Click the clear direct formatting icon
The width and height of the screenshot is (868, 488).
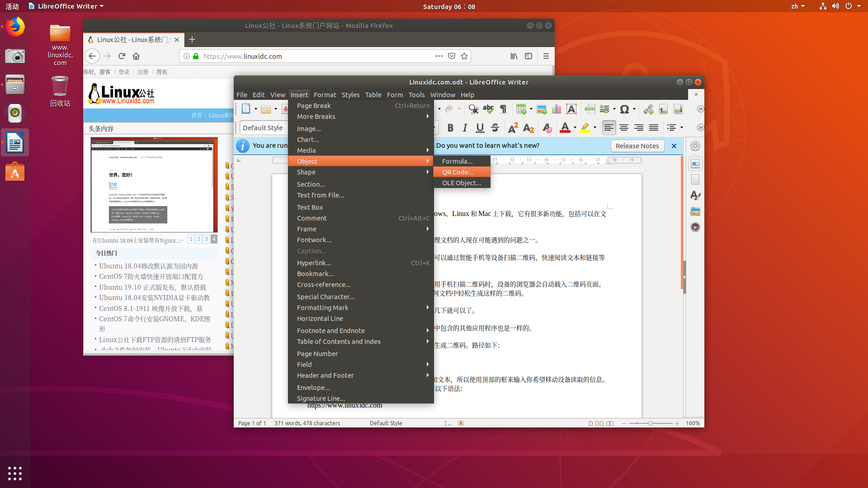[x=547, y=128]
